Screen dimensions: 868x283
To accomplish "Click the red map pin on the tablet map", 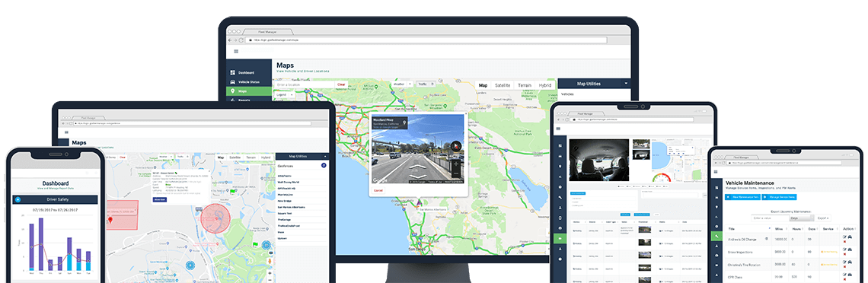I will pos(110,220).
